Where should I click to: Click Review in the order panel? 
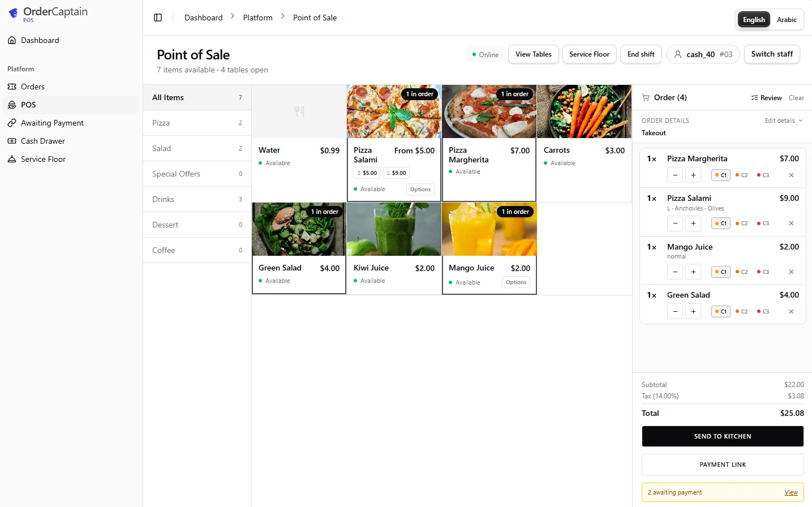tap(766, 98)
